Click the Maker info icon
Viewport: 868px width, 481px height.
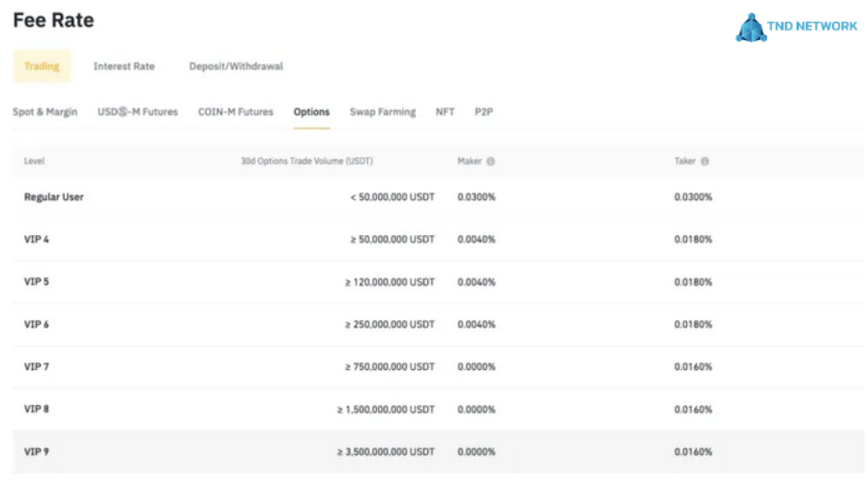491,162
